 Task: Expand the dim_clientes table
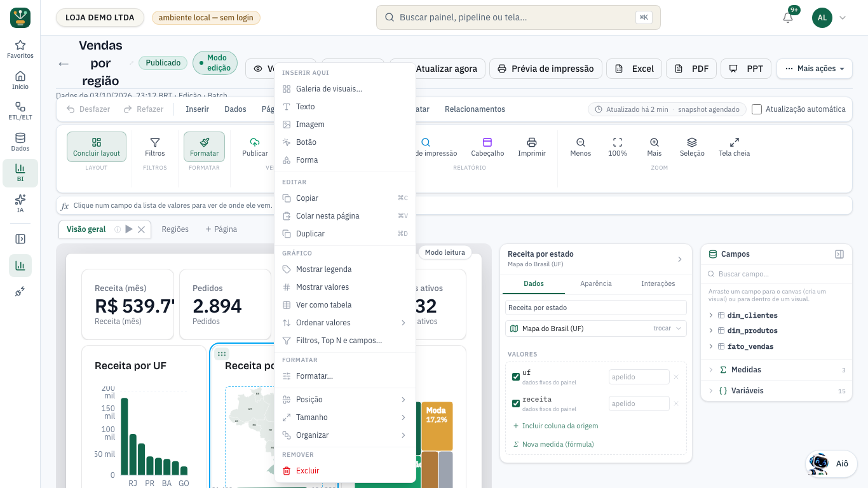710,315
